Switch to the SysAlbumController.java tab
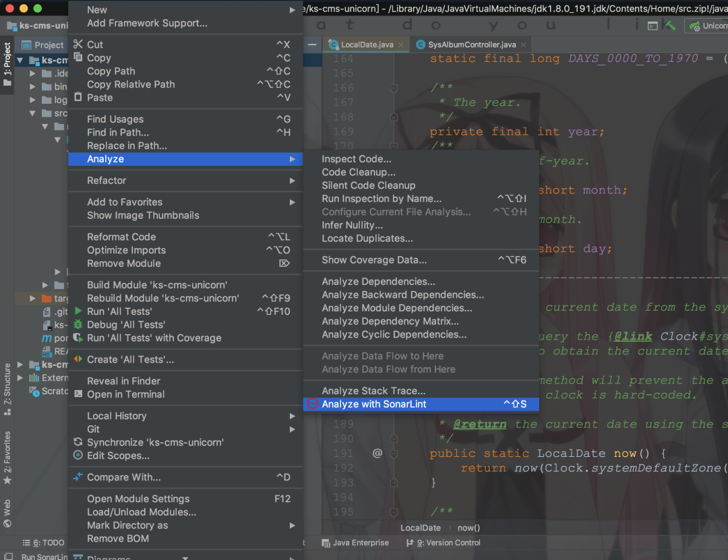This screenshot has height=560, width=728. tap(471, 44)
